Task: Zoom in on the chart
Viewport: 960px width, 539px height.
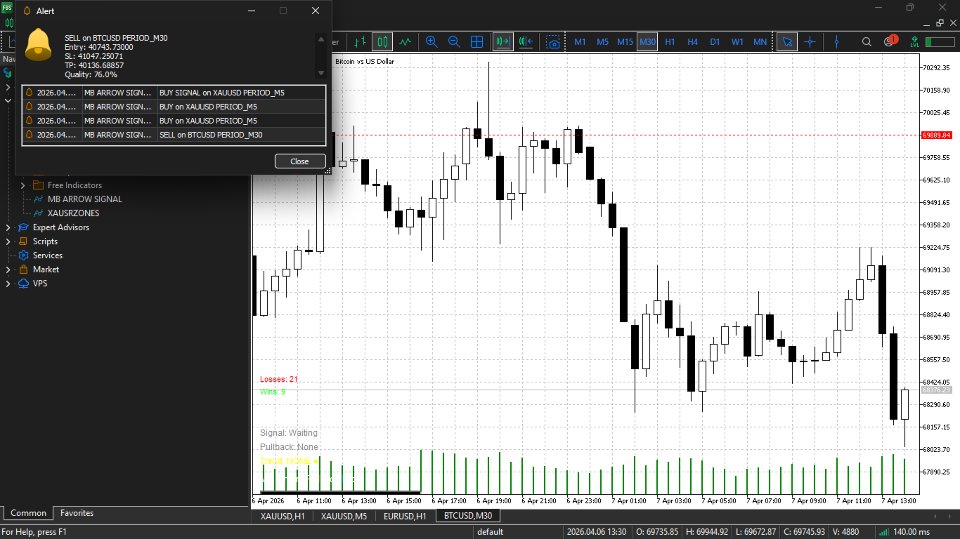Action: 432,42
